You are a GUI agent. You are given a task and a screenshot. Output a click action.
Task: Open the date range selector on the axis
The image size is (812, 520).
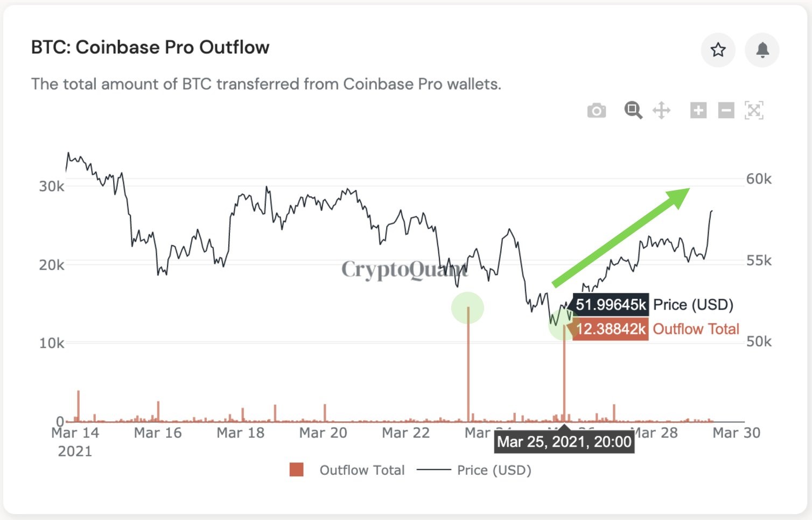click(x=404, y=432)
